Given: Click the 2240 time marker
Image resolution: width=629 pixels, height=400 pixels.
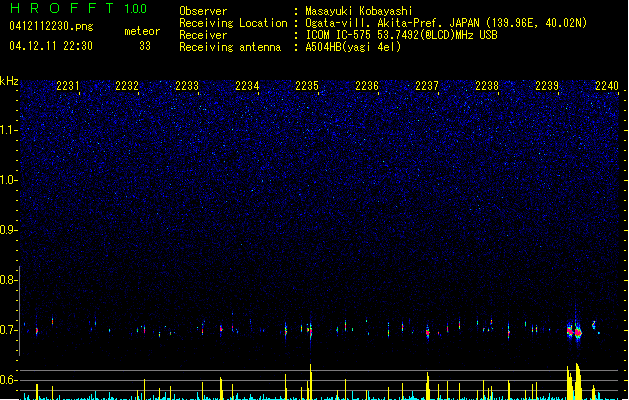Looking at the screenshot, I should 607,86.
